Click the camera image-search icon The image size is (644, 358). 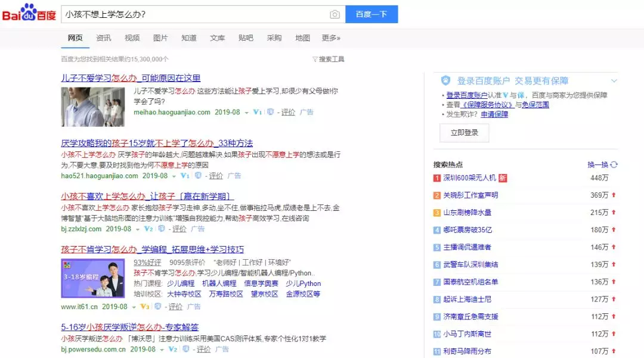pyautogui.click(x=335, y=14)
